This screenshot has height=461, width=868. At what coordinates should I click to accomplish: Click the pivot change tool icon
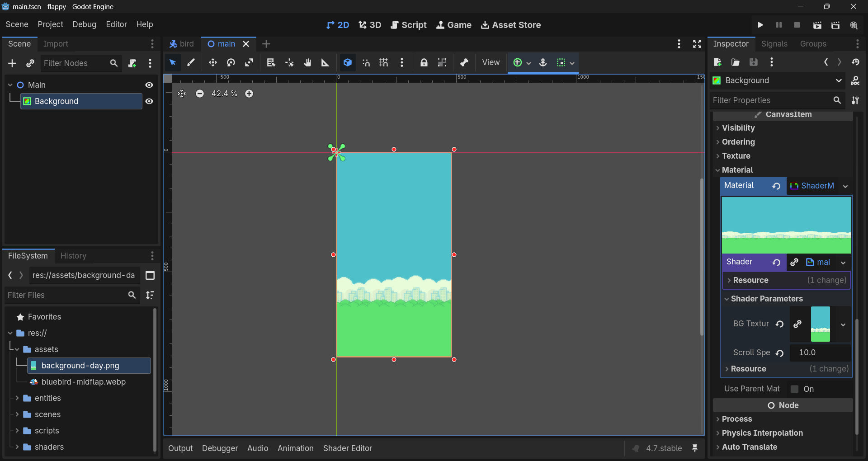pos(289,63)
